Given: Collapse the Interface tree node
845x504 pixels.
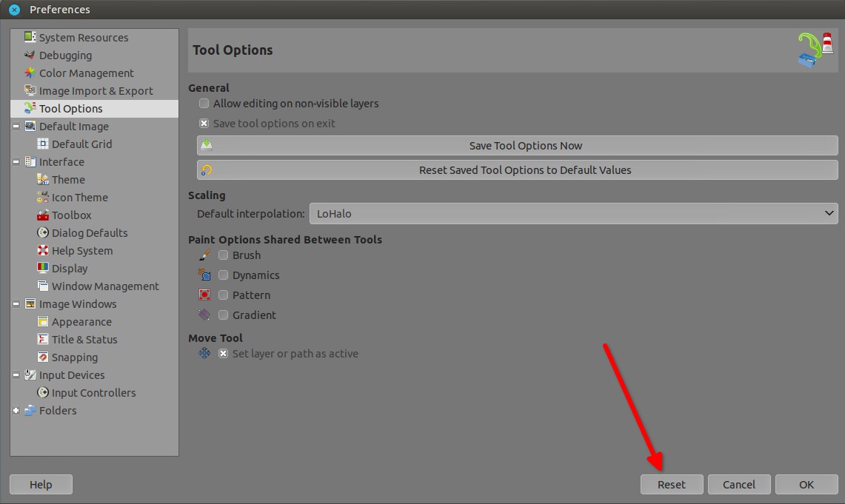Looking at the screenshot, I should click(x=16, y=161).
